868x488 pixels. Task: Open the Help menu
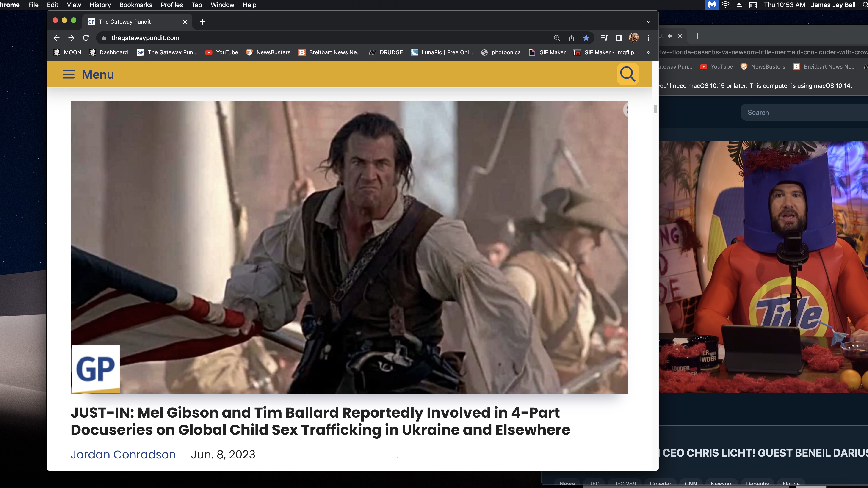click(x=250, y=5)
